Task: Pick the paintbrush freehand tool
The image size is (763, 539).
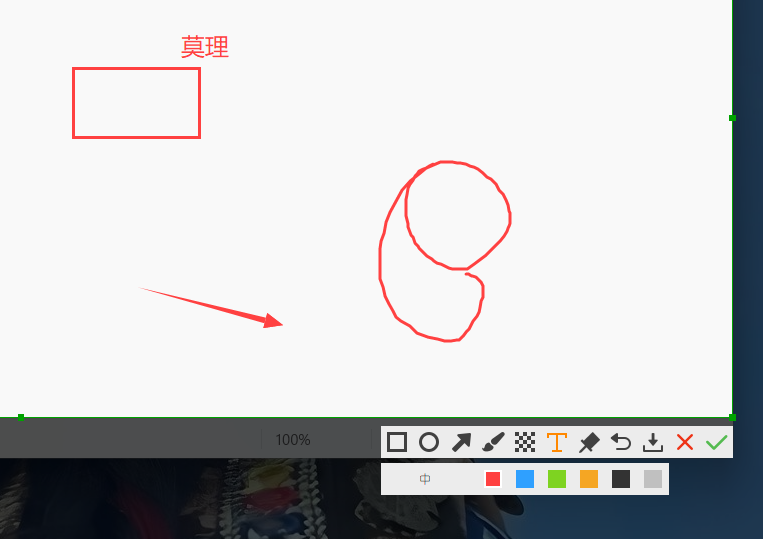Action: [493, 442]
